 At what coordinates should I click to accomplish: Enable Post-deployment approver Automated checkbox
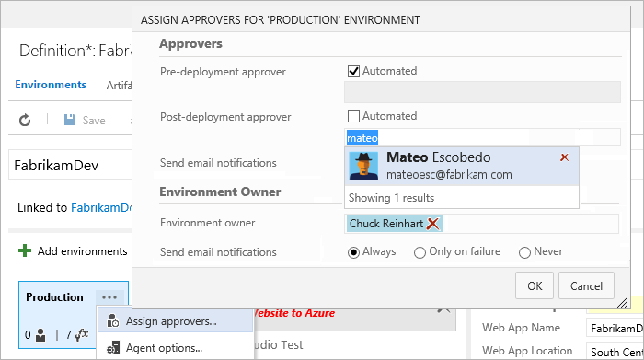point(353,116)
